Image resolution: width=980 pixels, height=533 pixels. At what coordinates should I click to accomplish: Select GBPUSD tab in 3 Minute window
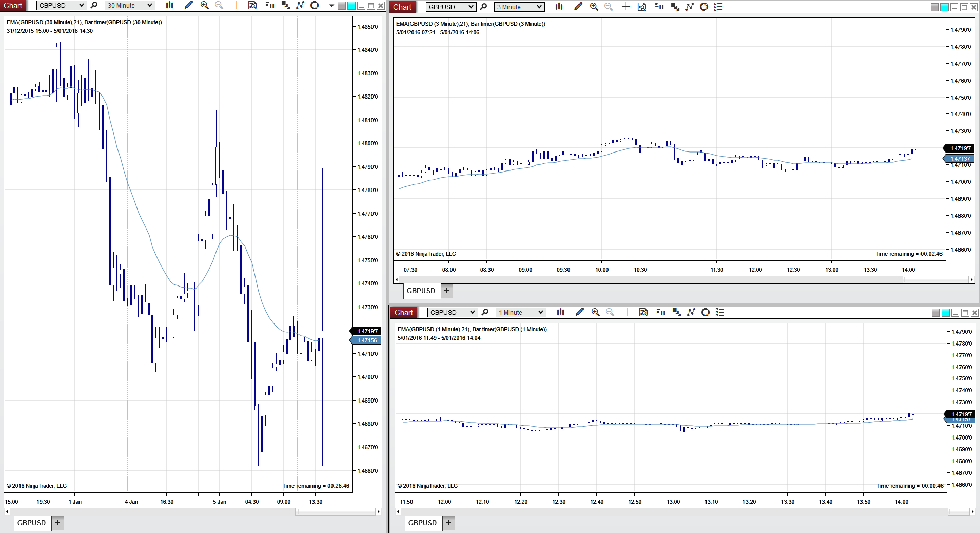pos(421,291)
